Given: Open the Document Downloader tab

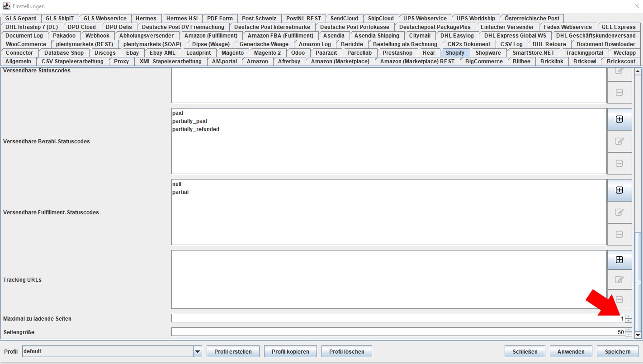Looking at the screenshot, I should [x=606, y=44].
